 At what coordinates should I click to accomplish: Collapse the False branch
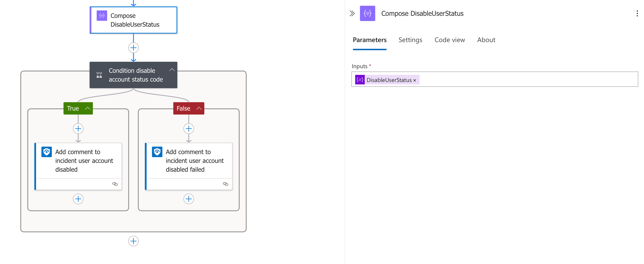click(199, 109)
